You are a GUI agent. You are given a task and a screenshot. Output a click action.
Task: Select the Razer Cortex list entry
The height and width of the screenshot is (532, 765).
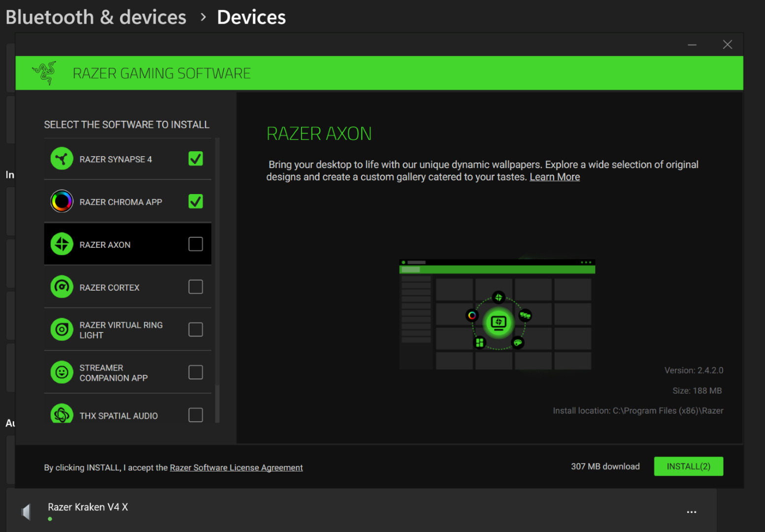[109, 287]
